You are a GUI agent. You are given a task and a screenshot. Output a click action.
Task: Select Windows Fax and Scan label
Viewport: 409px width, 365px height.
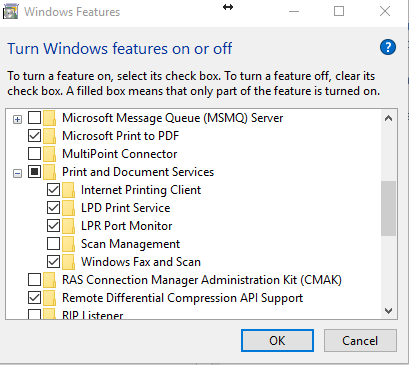click(141, 262)
